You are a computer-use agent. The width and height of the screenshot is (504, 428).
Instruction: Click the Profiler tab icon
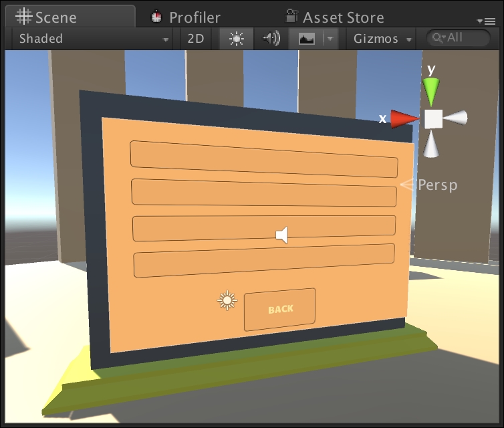pos(156,17)
